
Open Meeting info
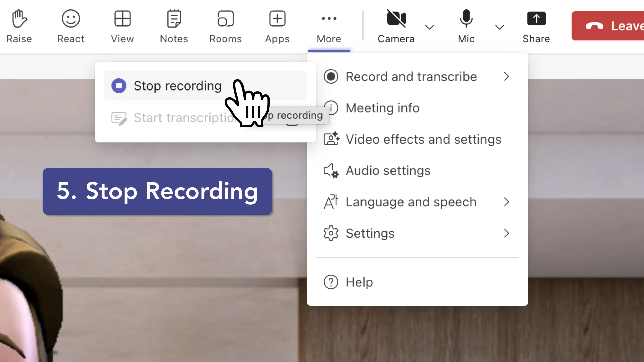[382, 108]
